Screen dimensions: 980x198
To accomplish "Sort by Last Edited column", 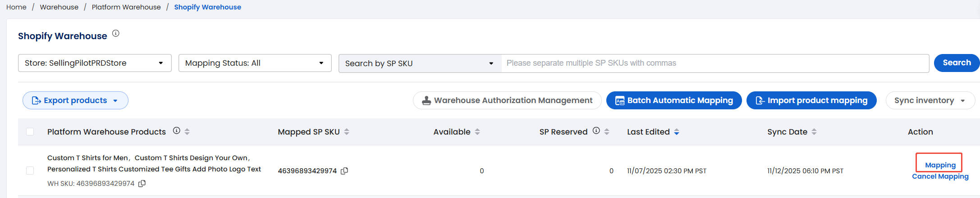I will click(x=677, y=132).
